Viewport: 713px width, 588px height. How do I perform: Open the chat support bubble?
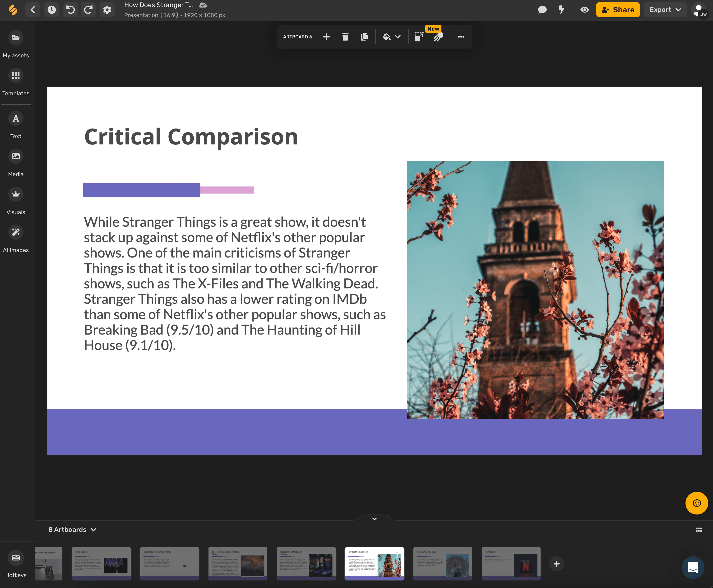pyautogui.click(x=693, y=567)
